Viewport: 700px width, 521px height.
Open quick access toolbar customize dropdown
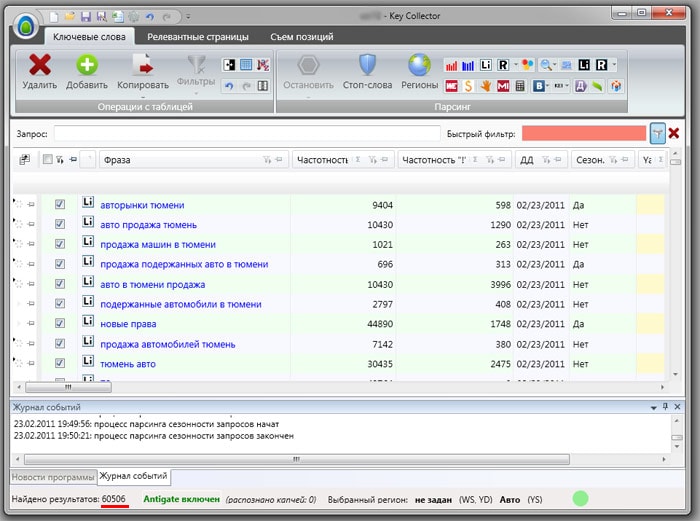click(188, 17)
